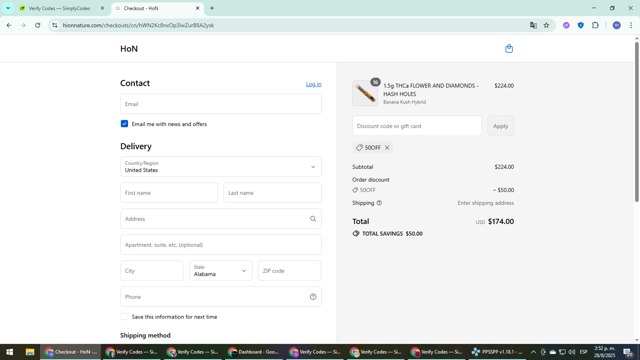The height and width of the screenshot is (360, 640).
Task: Click the taskbar clock and date
Action: pos(604,352)
